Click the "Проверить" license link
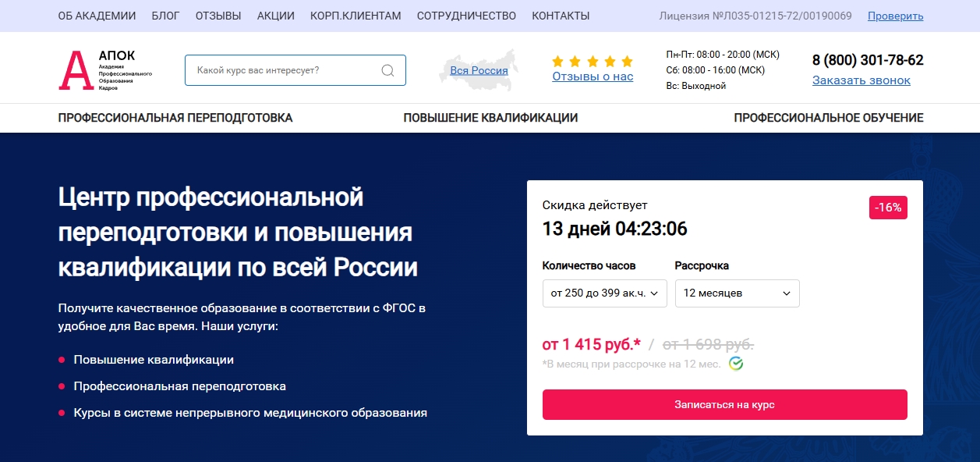This screenshot has width=980, height=462. click(895, 16)
